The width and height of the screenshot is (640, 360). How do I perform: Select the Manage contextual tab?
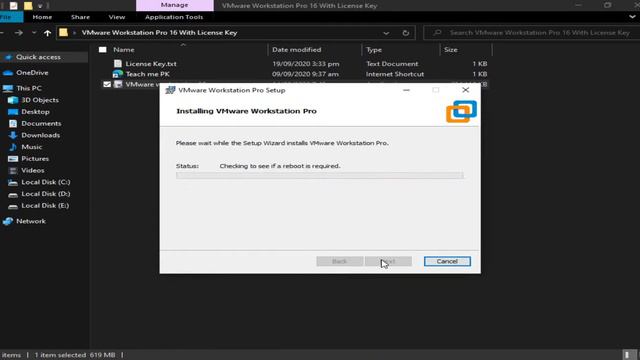175,5
